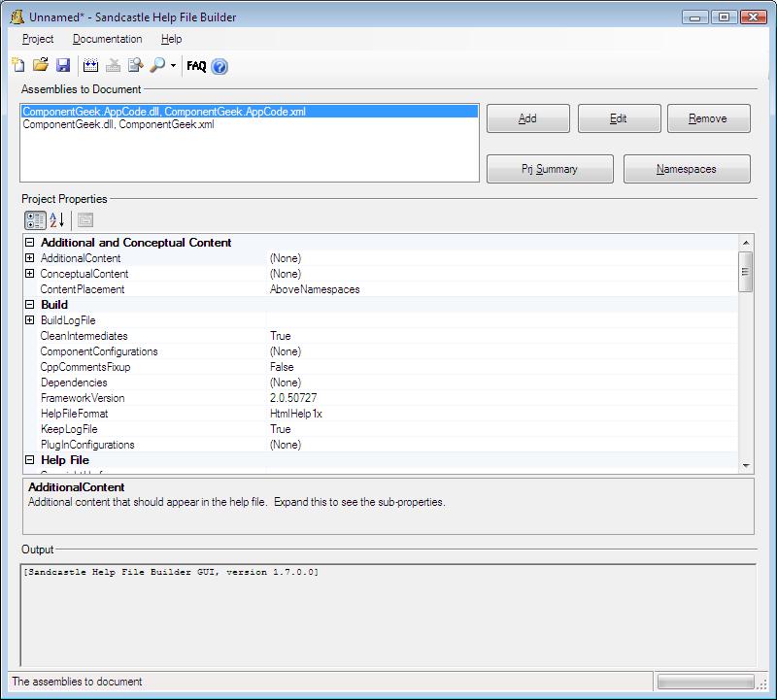This screenshot has width=777, height=700.
Task: Click the HtmlHelp1x value
Action: click(296, 414)
